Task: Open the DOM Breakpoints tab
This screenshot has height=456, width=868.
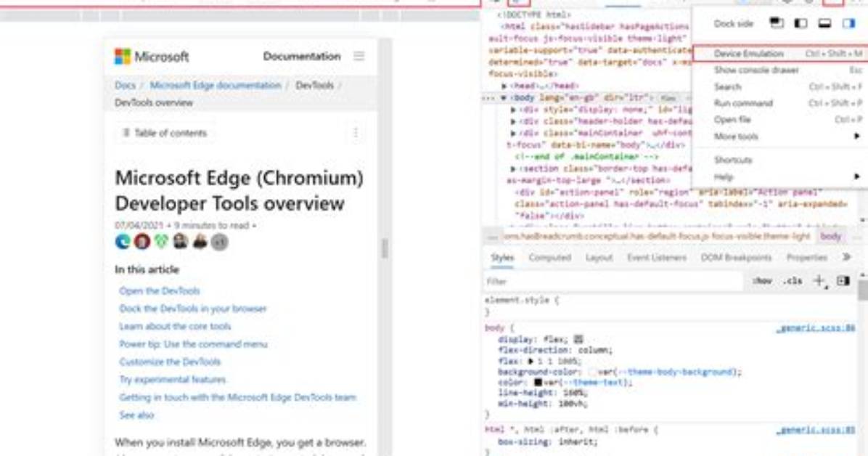Action: [x=736, y=258]
